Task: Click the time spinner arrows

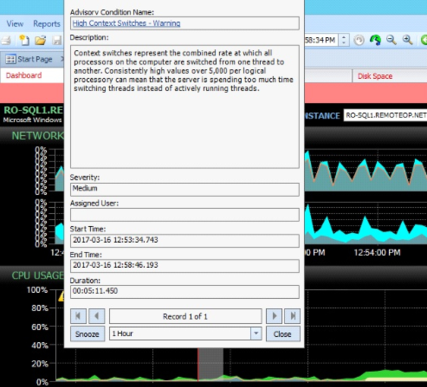Action: click(344, 40)
